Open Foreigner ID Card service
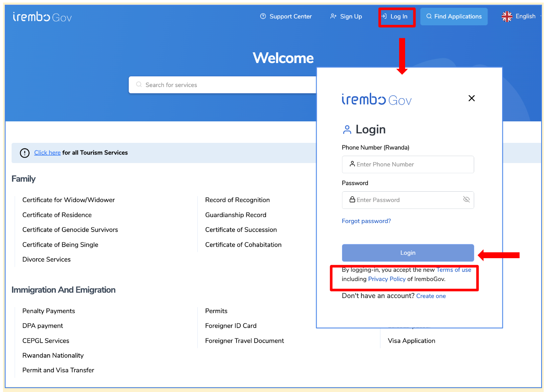This screenshot has width=545, height=392. point(231,326)
